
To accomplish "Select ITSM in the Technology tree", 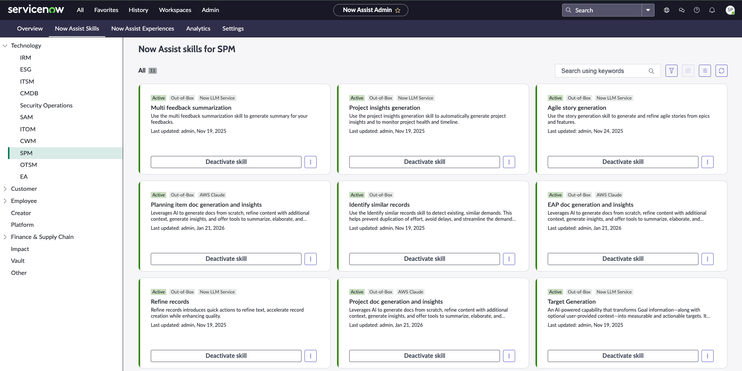I will 27,81.
